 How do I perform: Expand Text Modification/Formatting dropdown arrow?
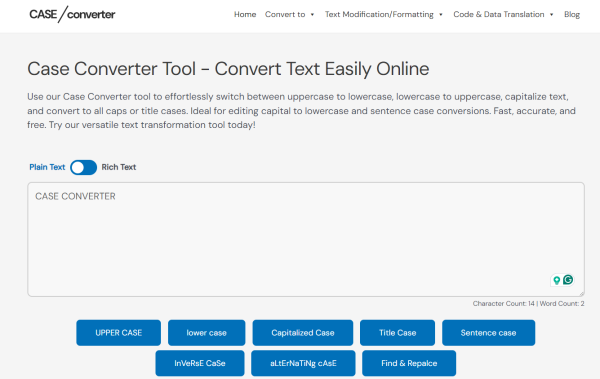tap(441, 15)
